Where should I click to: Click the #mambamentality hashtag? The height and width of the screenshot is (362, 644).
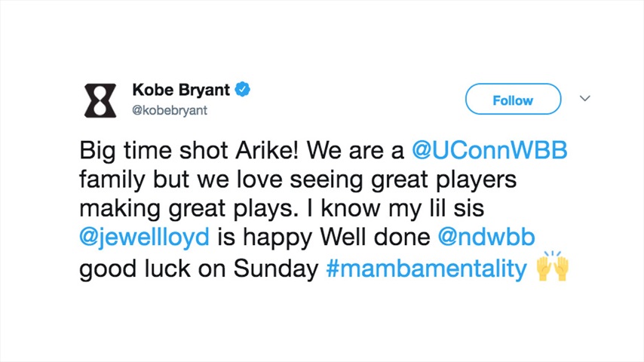(426, 268)
